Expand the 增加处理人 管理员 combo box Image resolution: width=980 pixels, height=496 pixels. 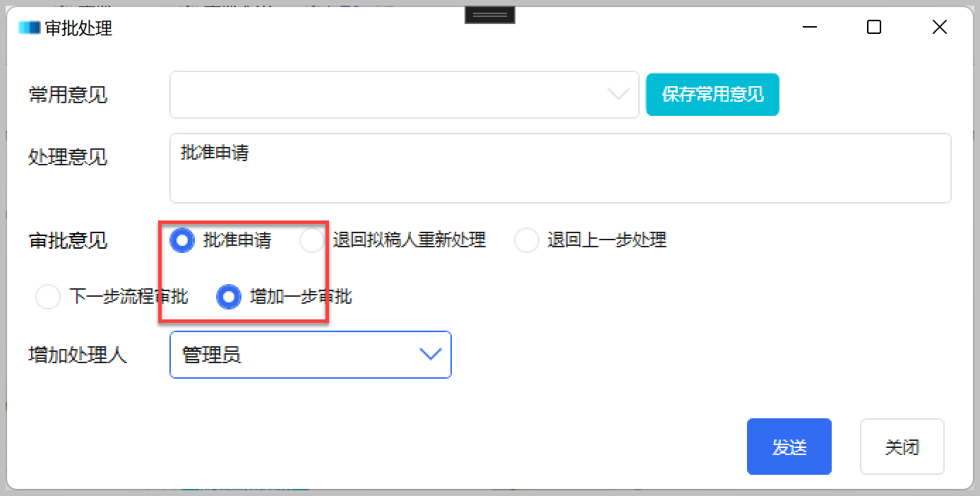pyautogui.click(x=311, y=355)
